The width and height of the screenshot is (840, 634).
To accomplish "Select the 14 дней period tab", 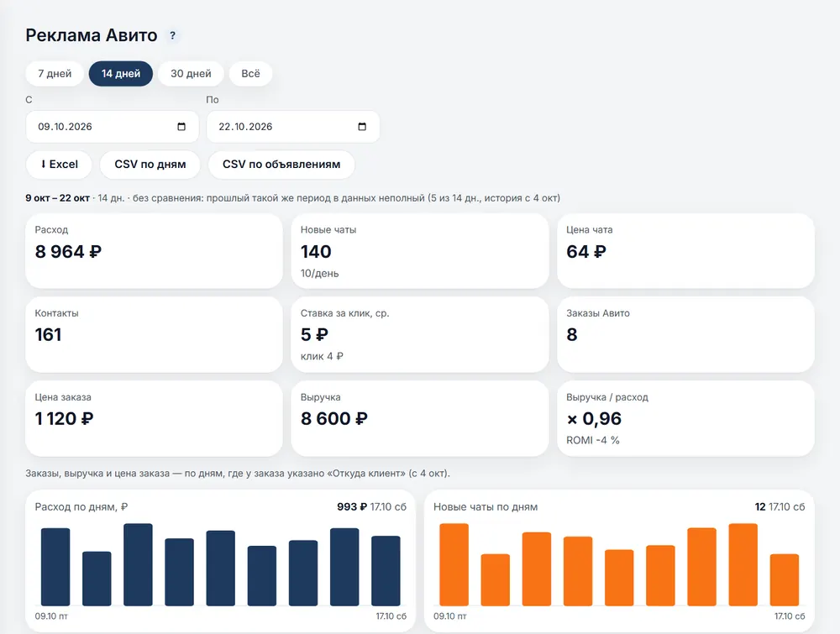I will 121,73.
